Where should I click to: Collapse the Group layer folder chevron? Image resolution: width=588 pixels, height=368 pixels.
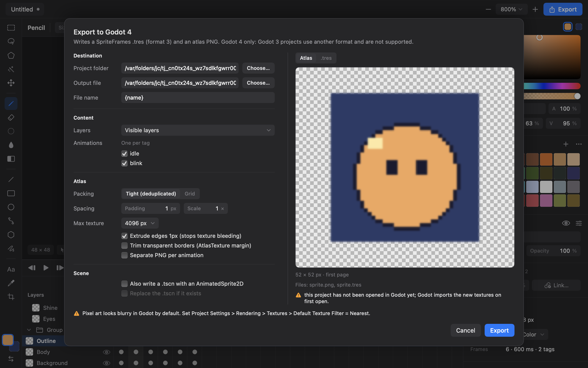[29, 330]
